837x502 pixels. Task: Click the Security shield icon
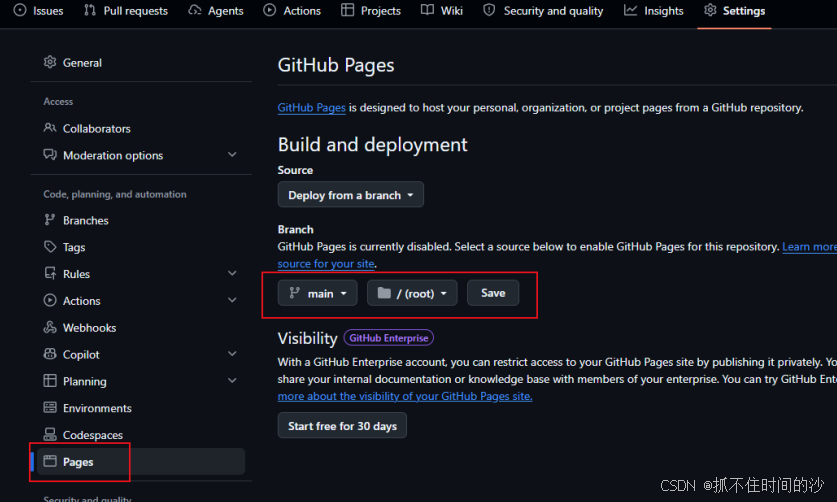489,10
